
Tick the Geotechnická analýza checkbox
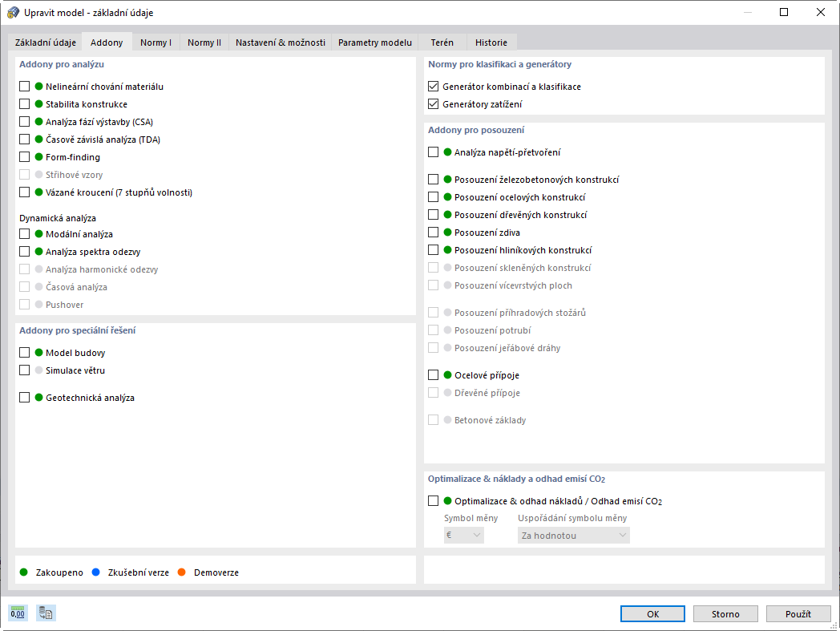[25, 398]
